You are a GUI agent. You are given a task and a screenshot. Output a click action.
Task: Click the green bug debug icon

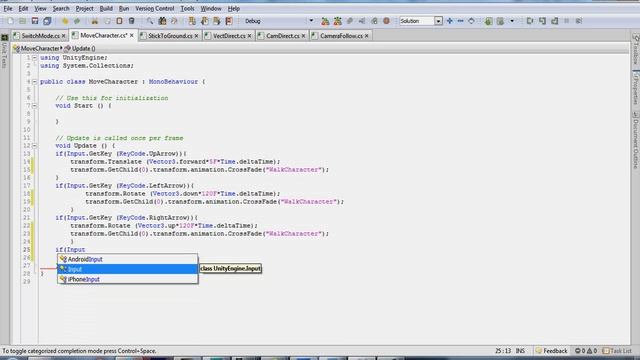coord(488,21)
